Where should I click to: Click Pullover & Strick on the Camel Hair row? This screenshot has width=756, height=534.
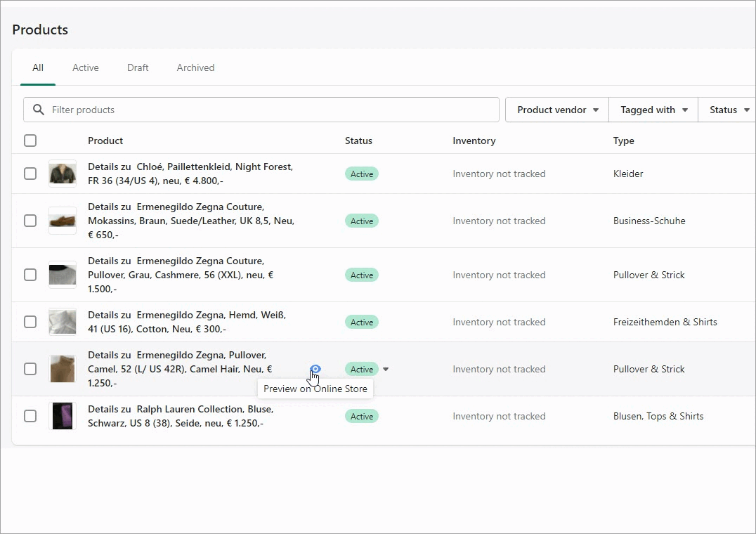[x=649, y=370]
